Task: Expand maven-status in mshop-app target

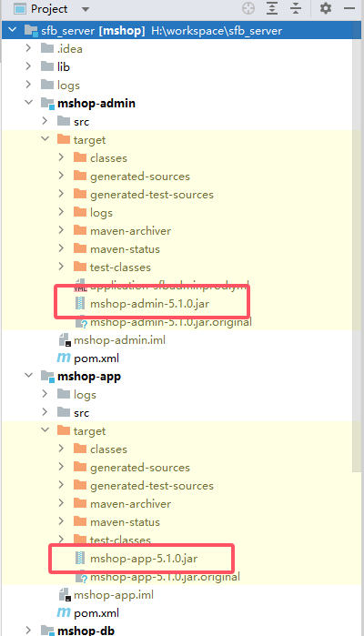Action: (x=61, y=521)
